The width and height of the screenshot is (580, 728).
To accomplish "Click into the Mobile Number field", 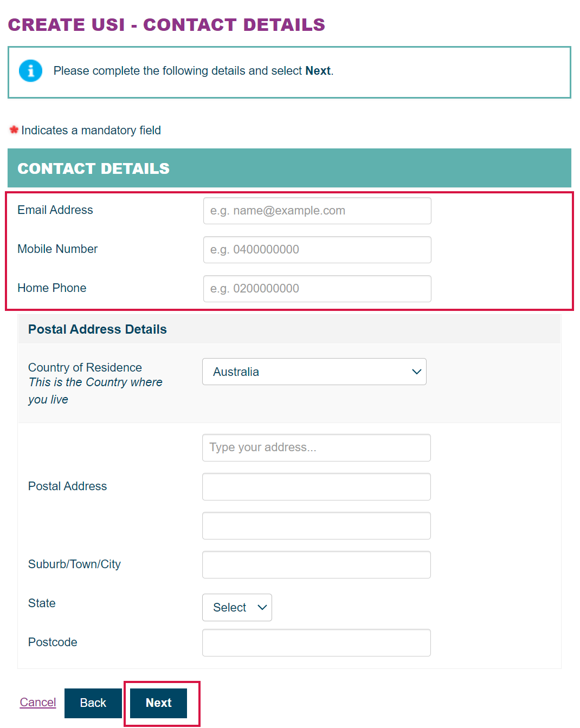I will [x=317, y=250].
